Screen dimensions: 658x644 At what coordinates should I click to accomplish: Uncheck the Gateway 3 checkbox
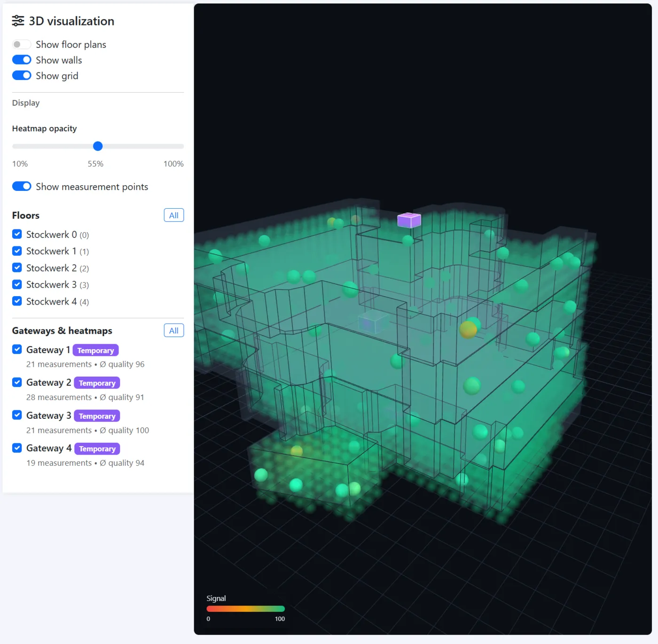[17, 415]
